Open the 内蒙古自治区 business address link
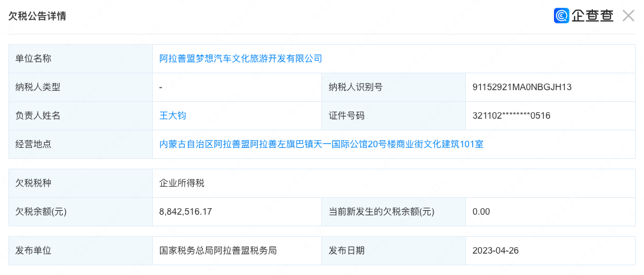Screen dimensions: 644x275 tap(321, 144)
